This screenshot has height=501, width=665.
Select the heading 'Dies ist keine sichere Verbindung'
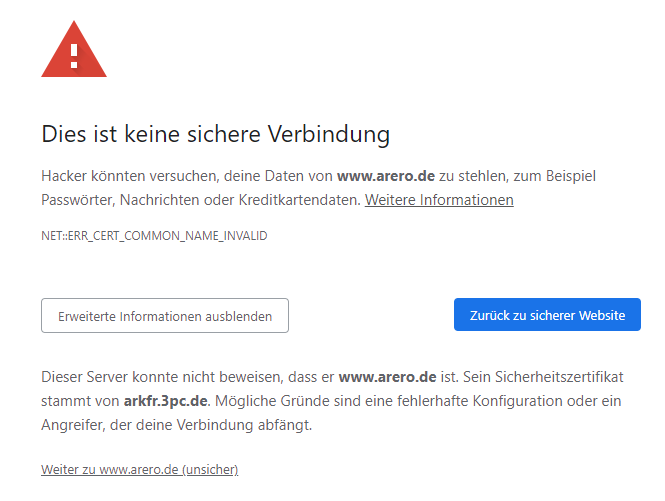215,134
